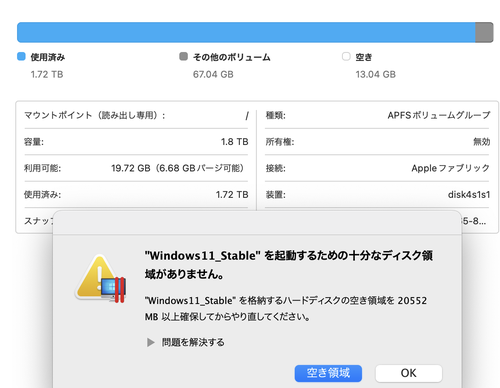Click the white 空き legend swatch
The width and height of the screenshot is (500, 388).
point(346,56)
